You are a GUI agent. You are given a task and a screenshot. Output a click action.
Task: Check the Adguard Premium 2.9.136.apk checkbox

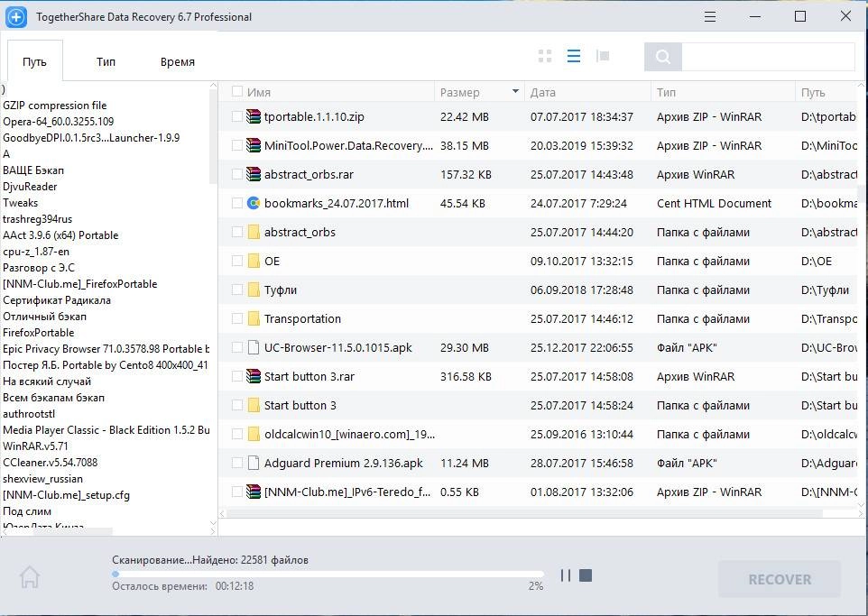click(237, 463)
